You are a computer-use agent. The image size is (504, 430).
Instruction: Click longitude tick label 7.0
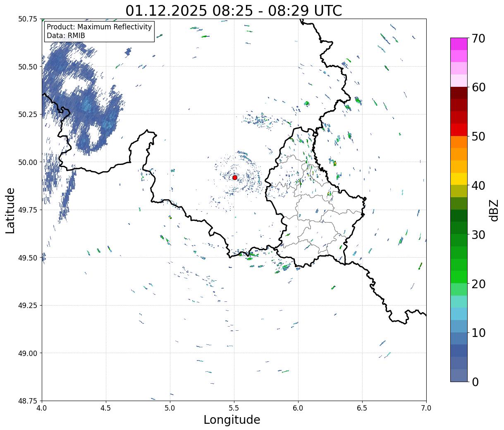click(426, 408)
